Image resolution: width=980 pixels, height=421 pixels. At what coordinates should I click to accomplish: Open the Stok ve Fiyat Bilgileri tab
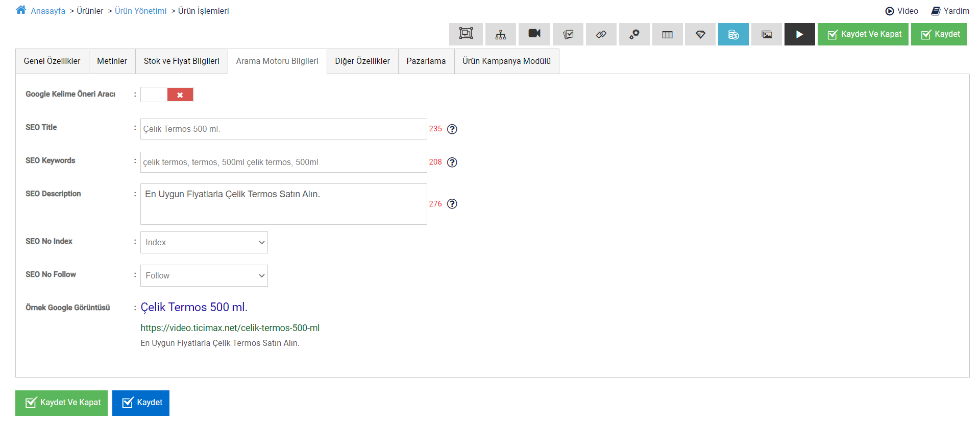coord(181,61)
